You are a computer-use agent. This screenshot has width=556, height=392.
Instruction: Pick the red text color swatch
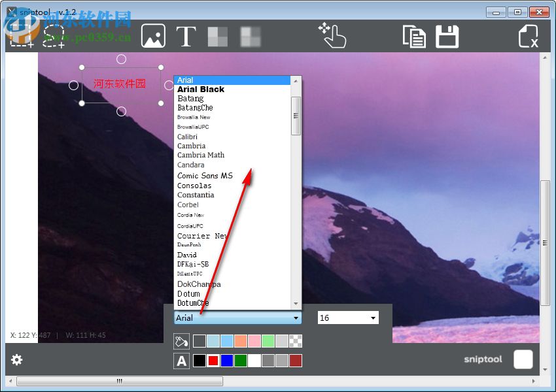click(x=215, y=360)
